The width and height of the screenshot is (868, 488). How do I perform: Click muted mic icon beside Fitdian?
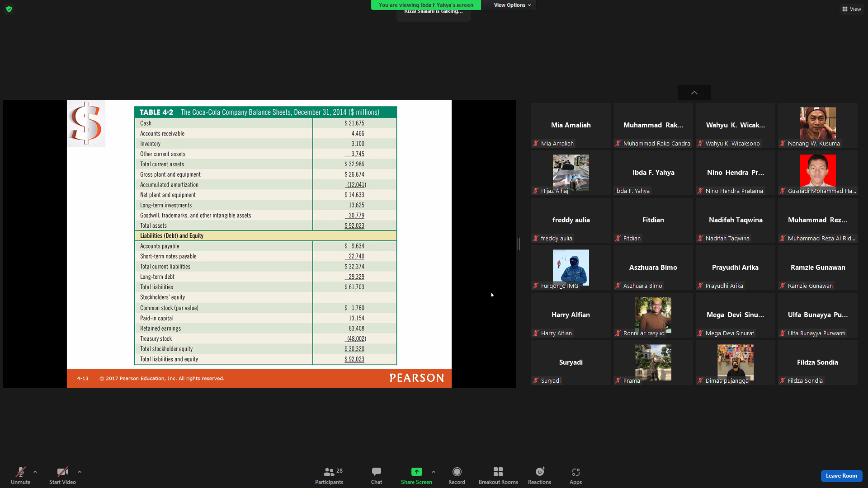[x=618, y=239]
